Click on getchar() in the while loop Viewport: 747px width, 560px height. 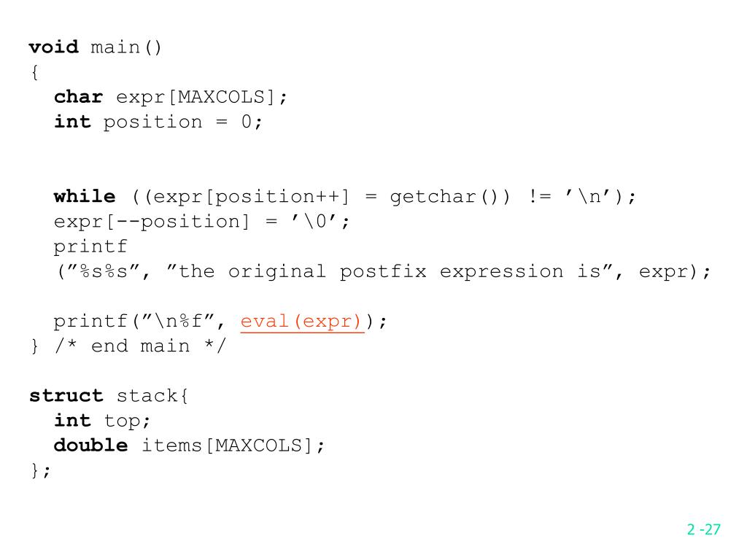(449, 197)
